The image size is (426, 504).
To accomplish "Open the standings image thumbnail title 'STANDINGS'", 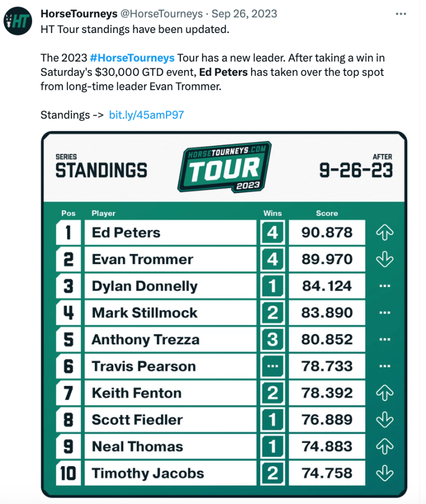I will click(101, 170).
